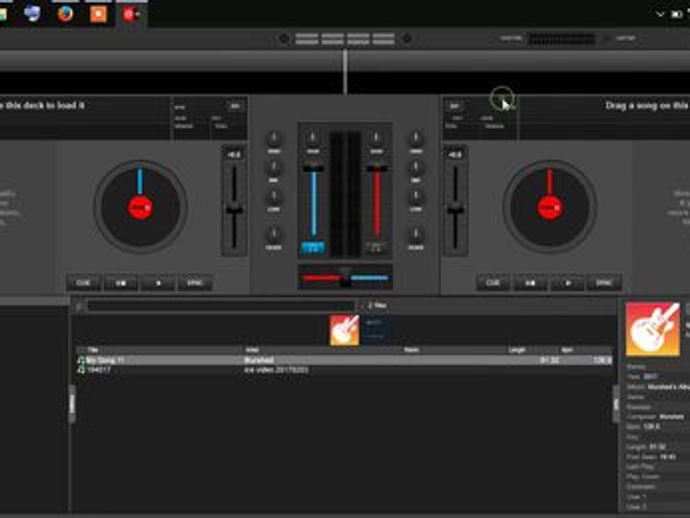Select the fourth layout bar button
Viewport: 690px width, 518px height.
click(383, 39)
